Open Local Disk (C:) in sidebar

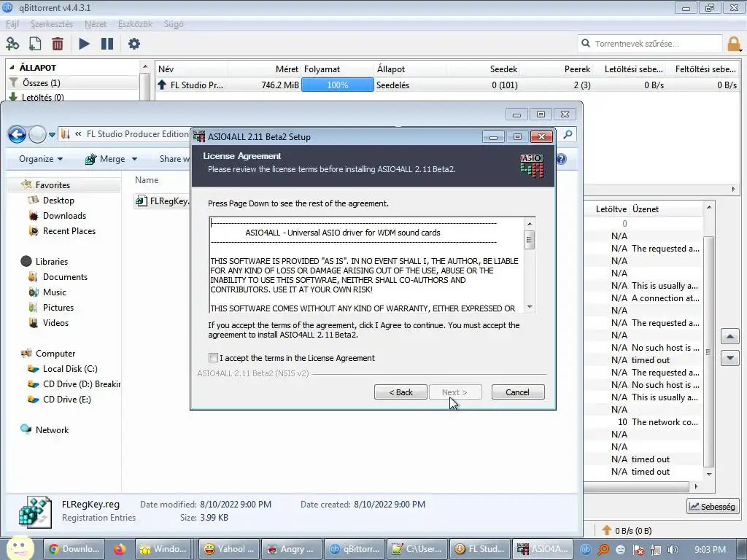(69, 368)
